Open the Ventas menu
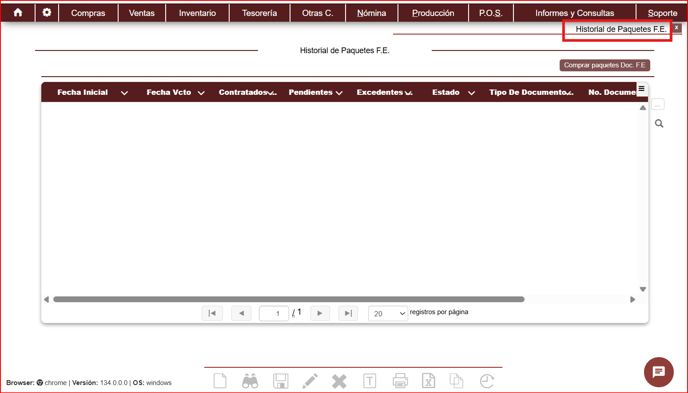 pos(141,13)
